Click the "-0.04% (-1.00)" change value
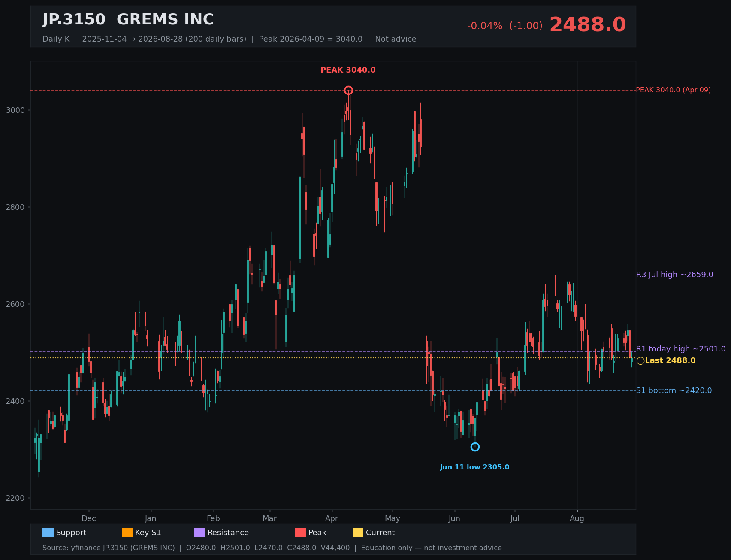731x560 pixels. [505, 26]
